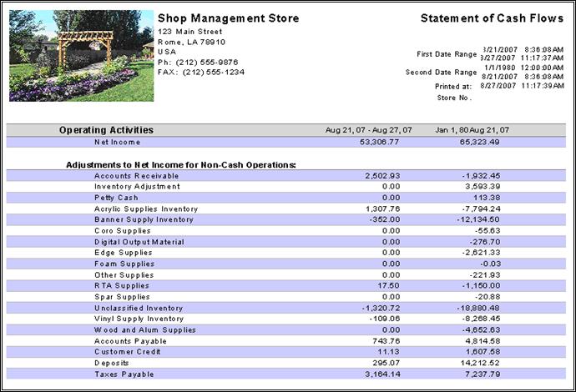576x392 pixels.
Task: Click the Coro Supplies row label
Action: 123,231
